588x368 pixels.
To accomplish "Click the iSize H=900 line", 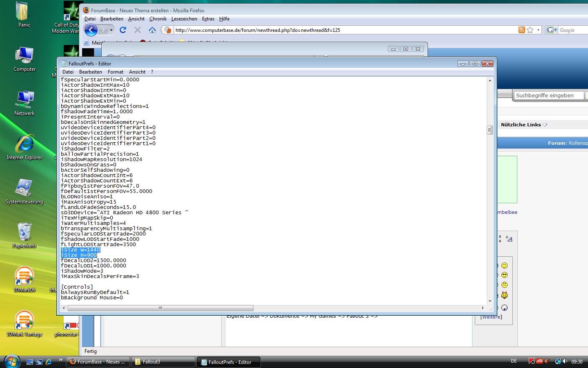I will click(x=79, y=255).
